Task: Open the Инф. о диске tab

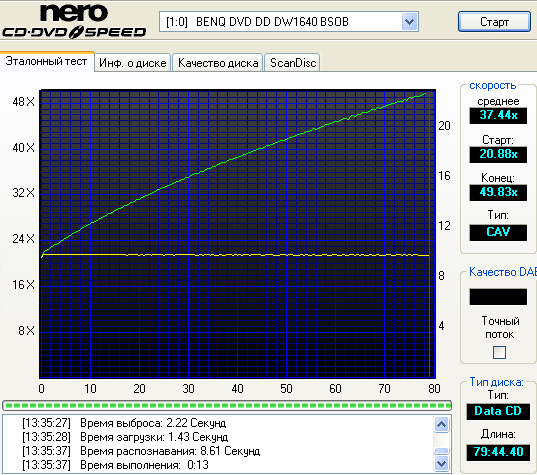Action: coord(133,63)
